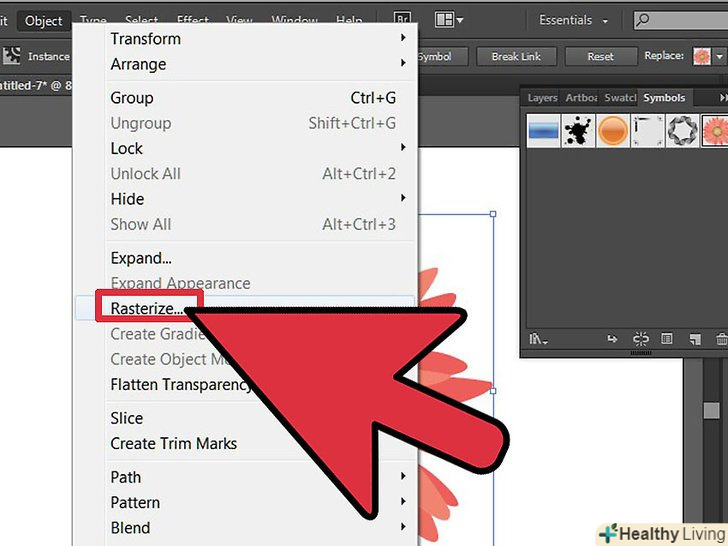This screenshot has height=546, width=728.
Task: Open the Lock submenu
Action: (246, 149)
